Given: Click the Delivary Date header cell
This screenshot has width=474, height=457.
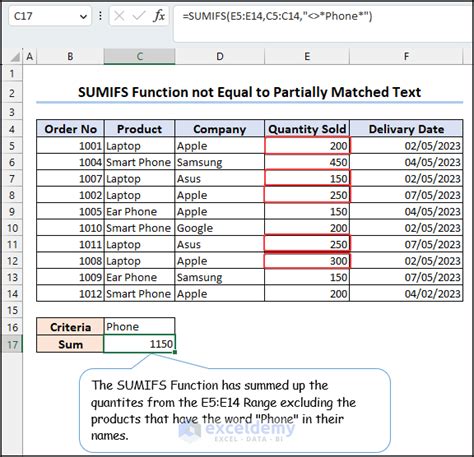Looking at the screenshot, I should (x=406, y=129).
